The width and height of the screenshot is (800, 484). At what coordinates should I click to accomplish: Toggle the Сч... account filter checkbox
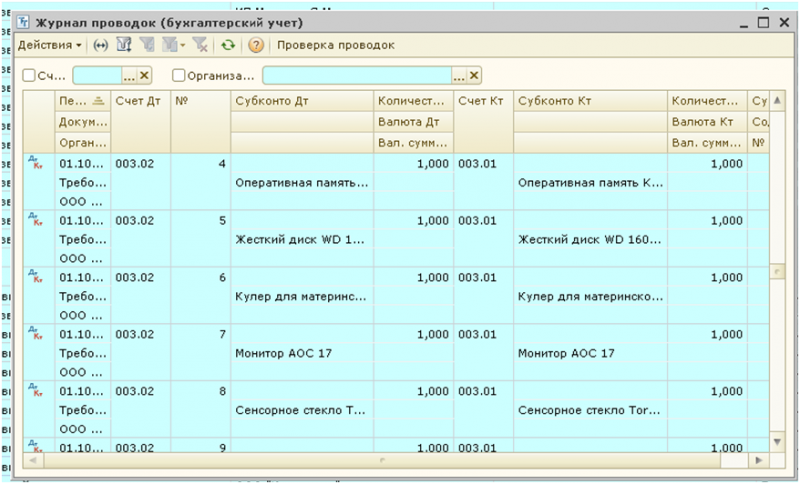pos(29,76)
